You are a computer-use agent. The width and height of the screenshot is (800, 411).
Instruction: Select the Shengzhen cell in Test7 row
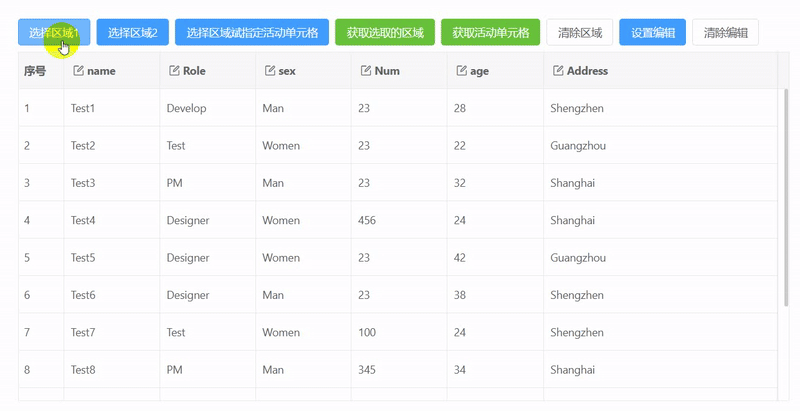[x=661, y=332]
